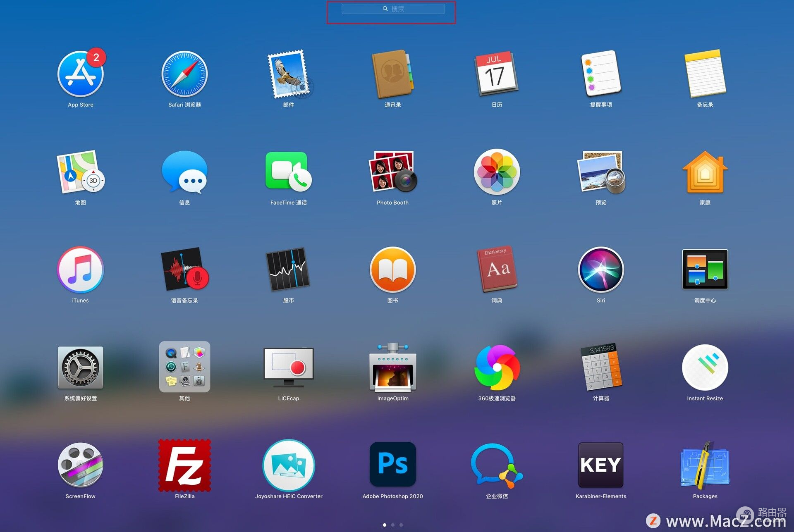Open iTunes

[x=81, y=270]
